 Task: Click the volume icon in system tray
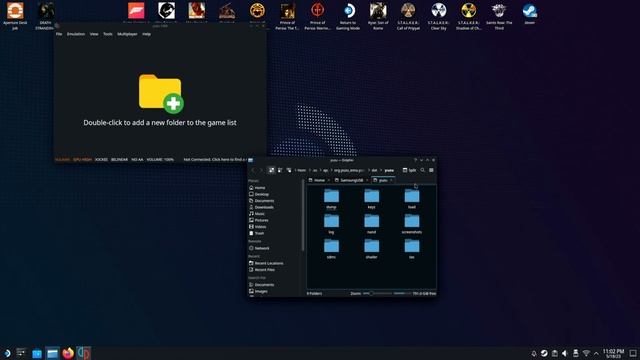point(565,353)
